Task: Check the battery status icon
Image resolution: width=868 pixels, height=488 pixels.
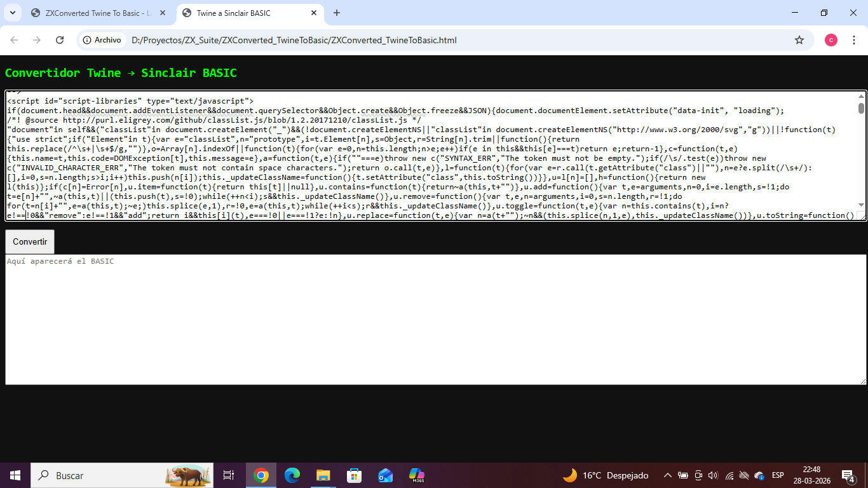Action: pyautogui.click(x=683, y=475)
